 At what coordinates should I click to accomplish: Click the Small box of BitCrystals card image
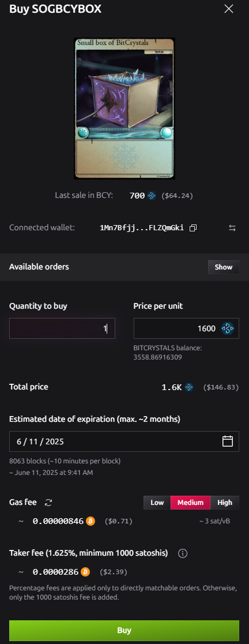[124, 108]
